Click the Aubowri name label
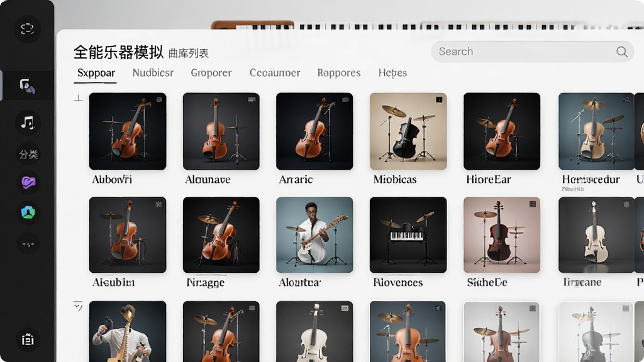The width and height of the screenshot is (644, 362). point(112,179)
